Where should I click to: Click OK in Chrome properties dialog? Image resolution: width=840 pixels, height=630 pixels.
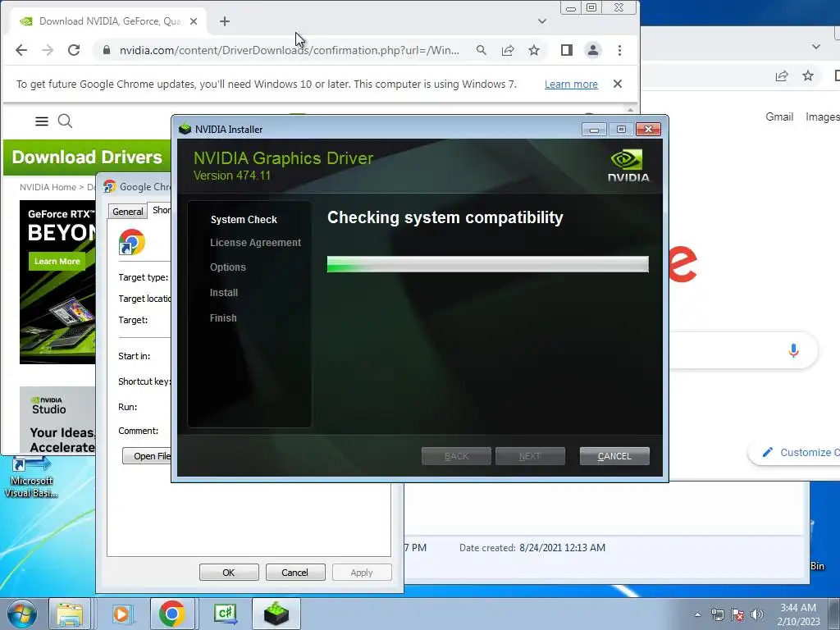[x=229, y=572]
